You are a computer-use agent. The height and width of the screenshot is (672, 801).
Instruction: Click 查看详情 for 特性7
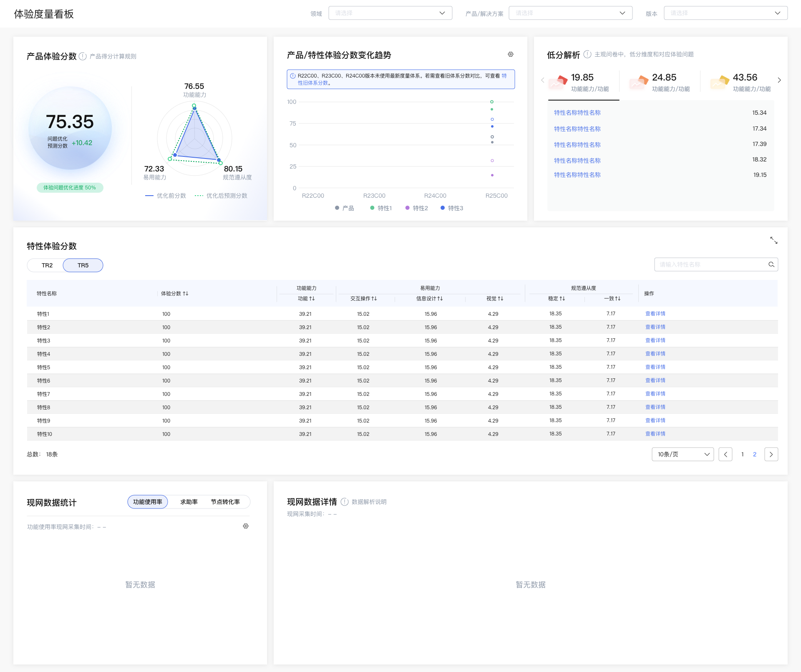[x=655, y=394]
